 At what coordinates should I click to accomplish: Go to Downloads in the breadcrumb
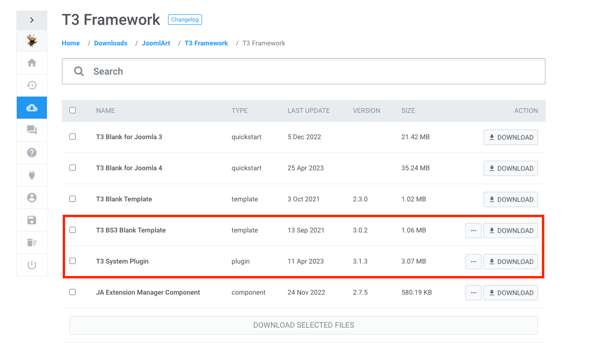click(111, 43)
